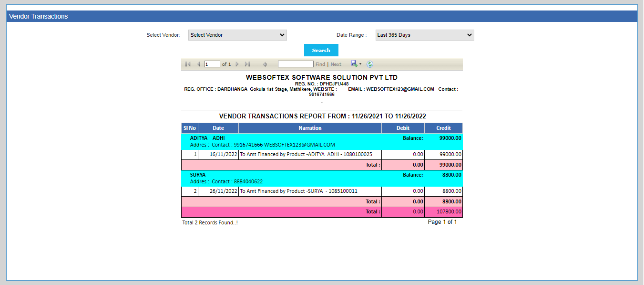Open the Select Vendor dropdown
The image size is (644, 285).
237,35
